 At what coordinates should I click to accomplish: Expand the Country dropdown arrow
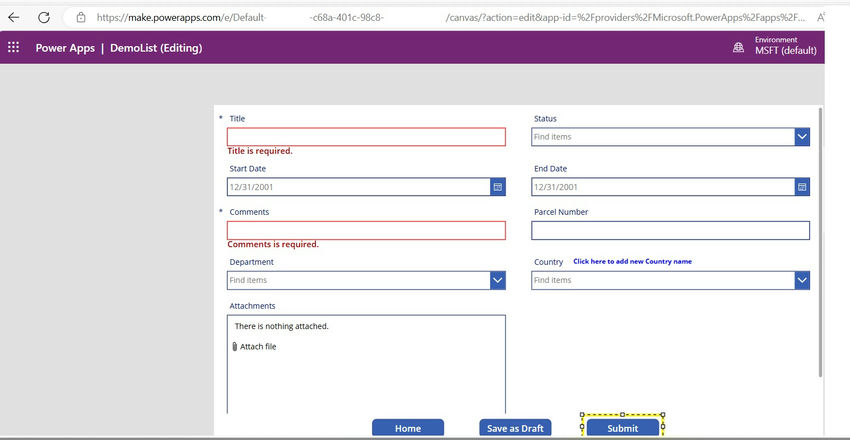[802, 280]
